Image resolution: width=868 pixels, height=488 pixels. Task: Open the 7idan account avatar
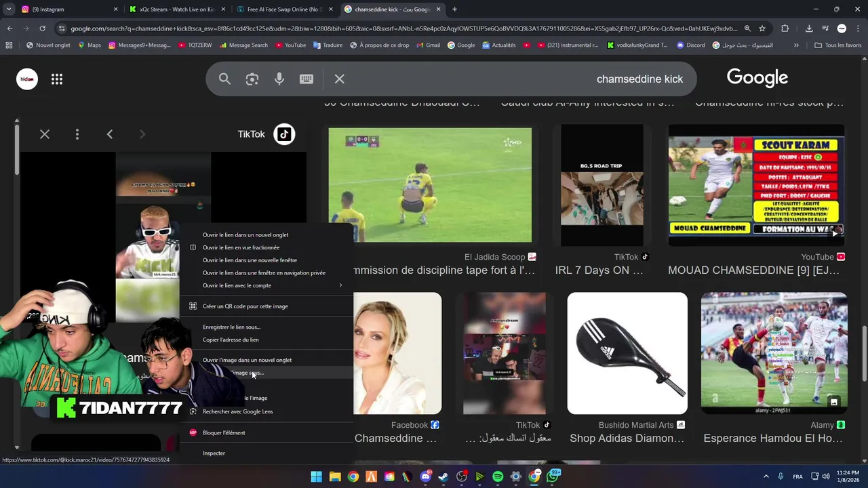coord(27,79)
